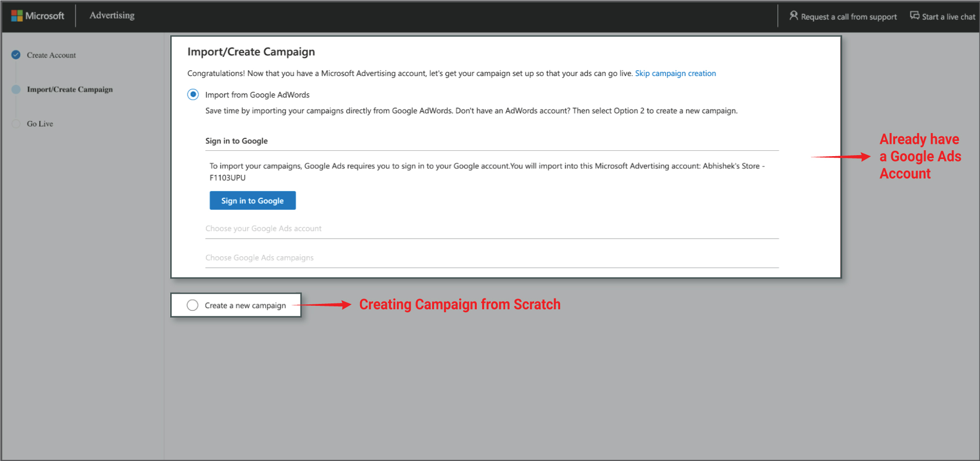Click the Import/Create Campaign step circle
Screen dimensions: 980x461
point(16,89)
